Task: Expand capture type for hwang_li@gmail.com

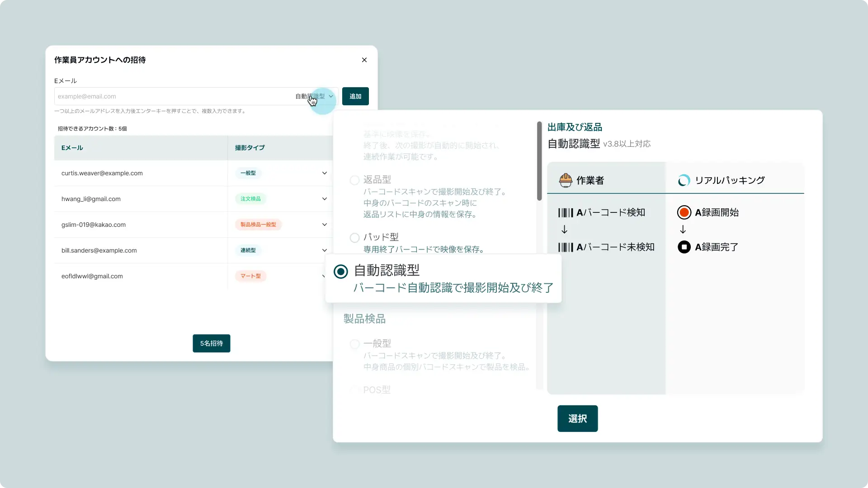Action: (x=324, y=199)
